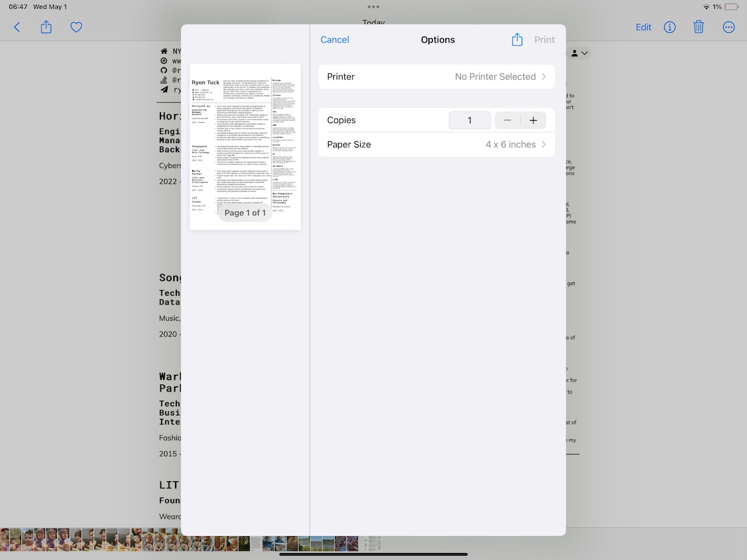Open the Paper Size options
Image resolution: width=747 pixels, height=560 pixels.
point(436,145)
